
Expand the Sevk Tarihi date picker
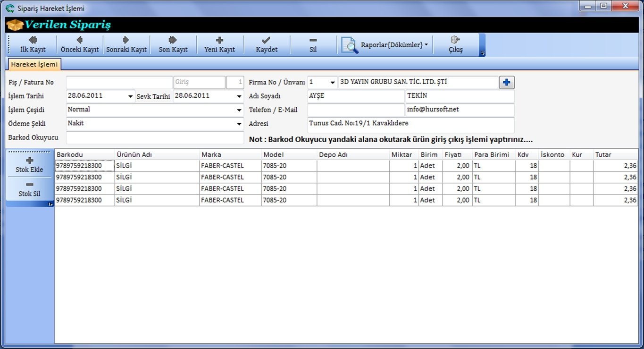point(240,96)
